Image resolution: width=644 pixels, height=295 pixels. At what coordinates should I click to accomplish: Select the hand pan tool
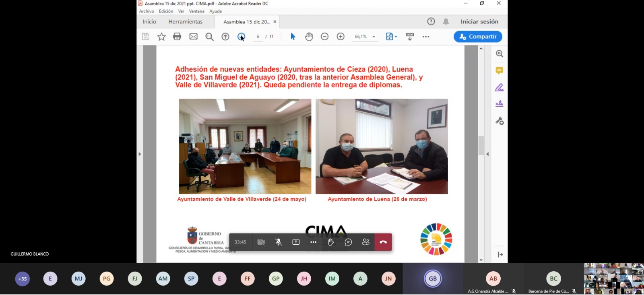tap(309, 37)
